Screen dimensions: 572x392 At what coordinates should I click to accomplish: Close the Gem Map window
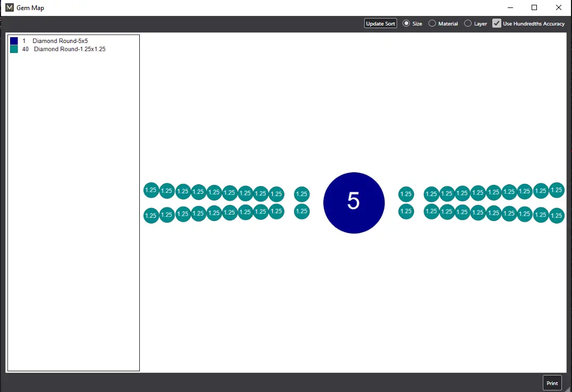(x=559, y=7)
